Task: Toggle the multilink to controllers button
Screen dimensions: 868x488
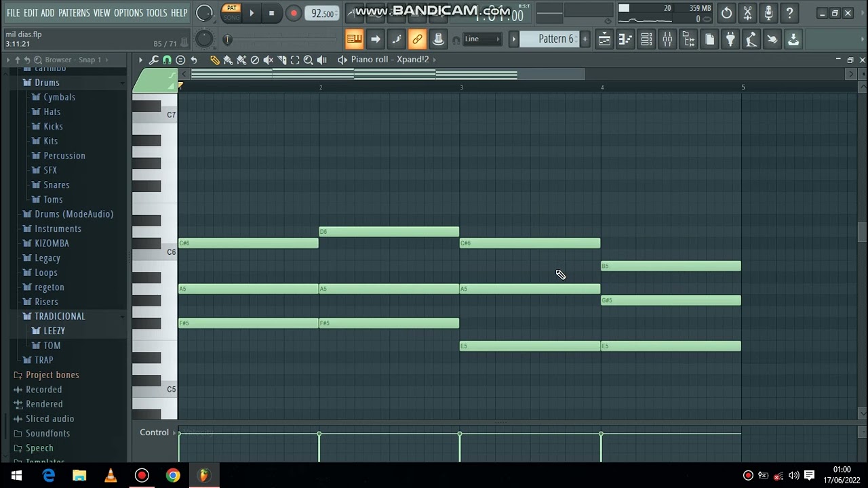Action: pos(438,39)
